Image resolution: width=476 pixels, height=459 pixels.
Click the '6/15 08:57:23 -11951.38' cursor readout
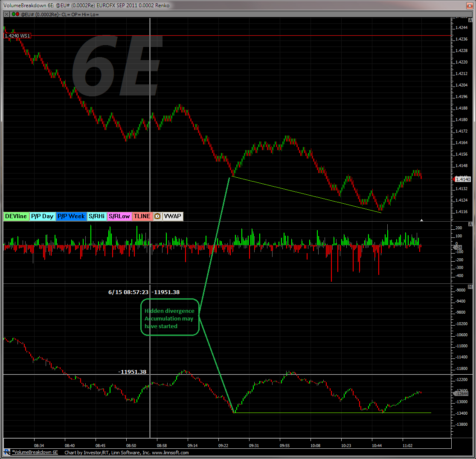144,292
